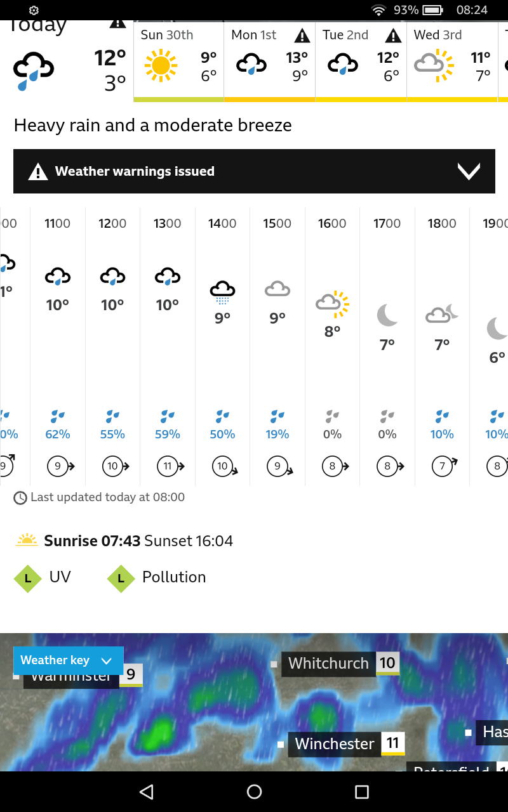508x812 pixels.
Task: Click the sunny weather icon for Sun 30th
Action: [x=161, y=65]
